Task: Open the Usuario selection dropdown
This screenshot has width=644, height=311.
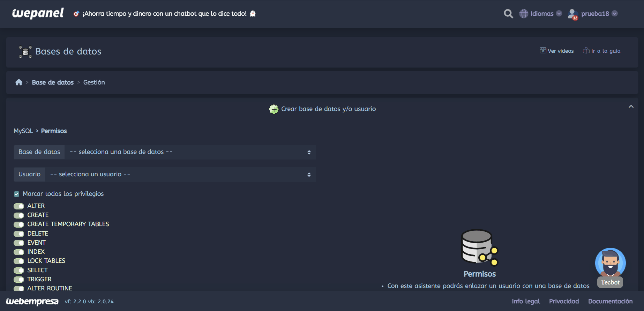Action: tap(180, 175)
